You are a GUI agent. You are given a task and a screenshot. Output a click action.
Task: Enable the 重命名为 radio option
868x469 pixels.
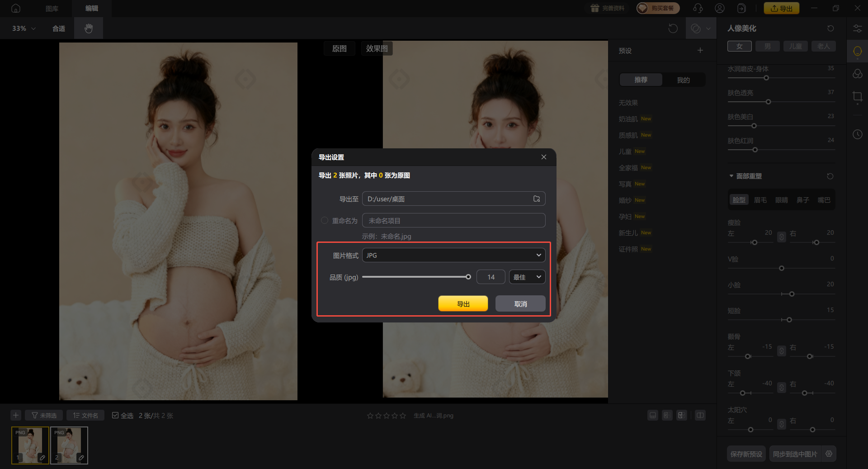point(324,221)
